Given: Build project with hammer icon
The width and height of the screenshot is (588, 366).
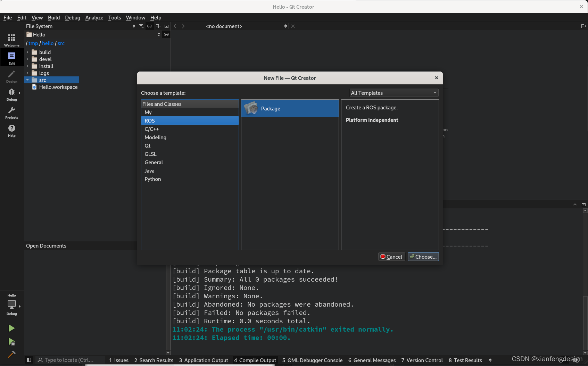Looking at the screenshot, I should (11, 355).
